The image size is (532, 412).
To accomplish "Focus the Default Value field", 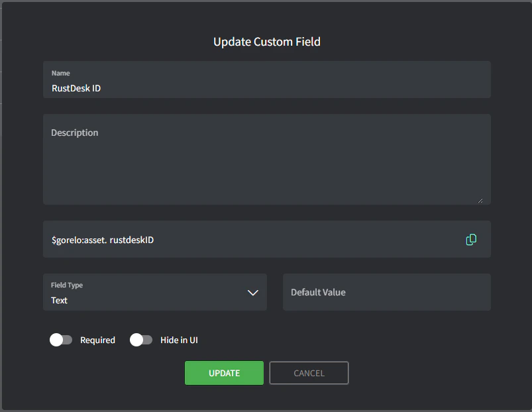I will pos(386,292).
